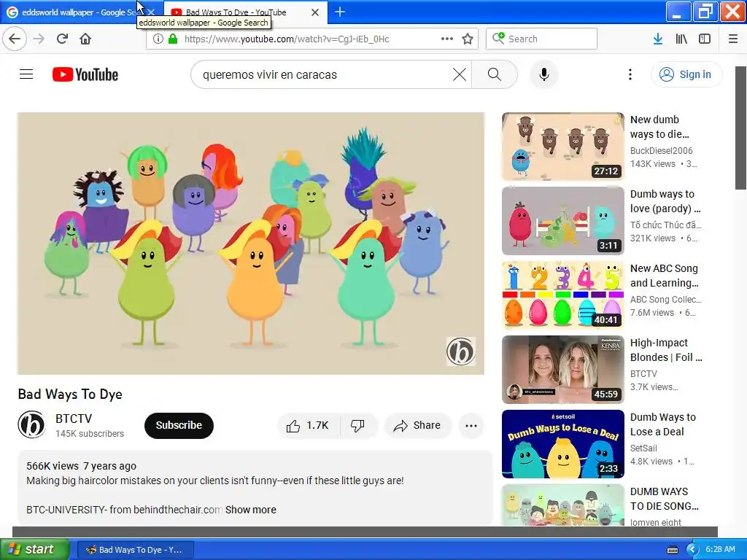Click 'New ABC Song and Learning' title

pyautogui.click(x=664, y=275)
